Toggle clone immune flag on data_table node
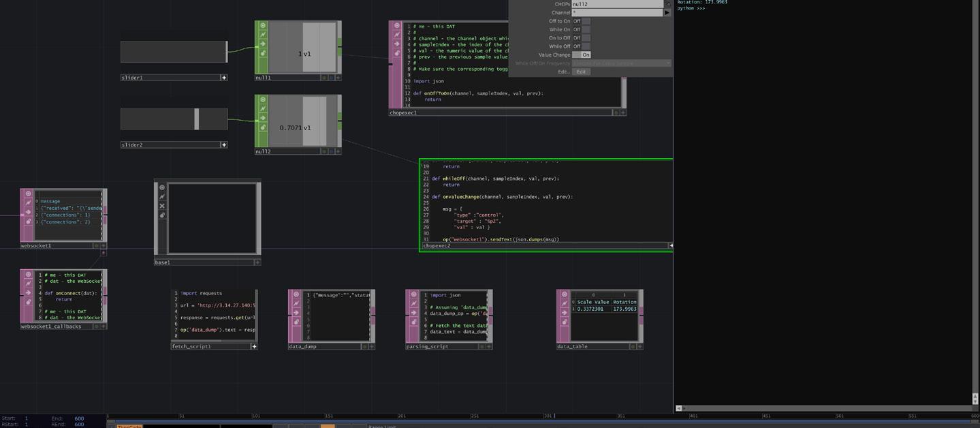 click(x=565, y=303)
